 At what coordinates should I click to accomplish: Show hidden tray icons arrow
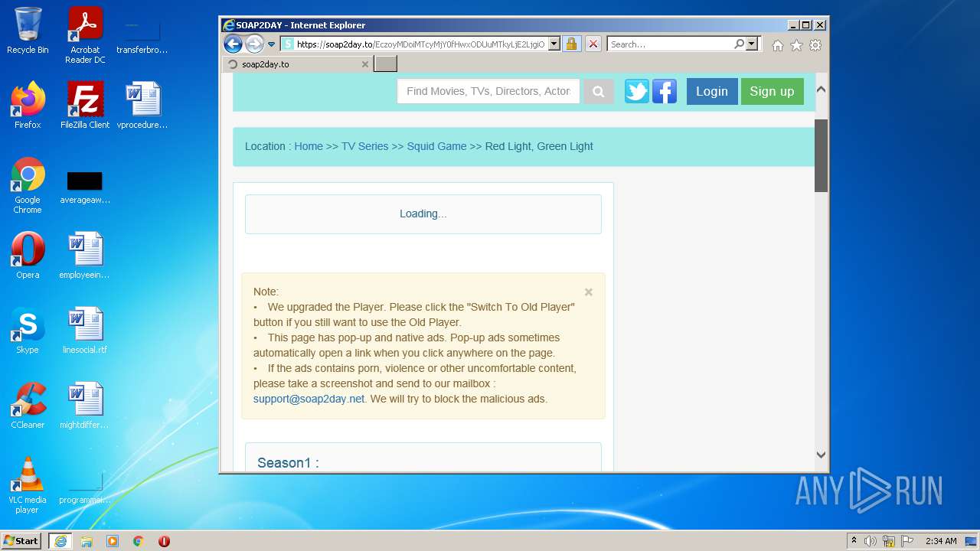pyautogui.click(x=854, y=541)
